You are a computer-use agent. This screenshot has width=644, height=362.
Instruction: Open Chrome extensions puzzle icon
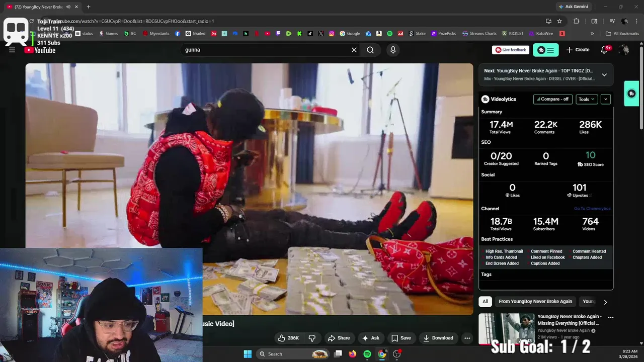[577, 21]
